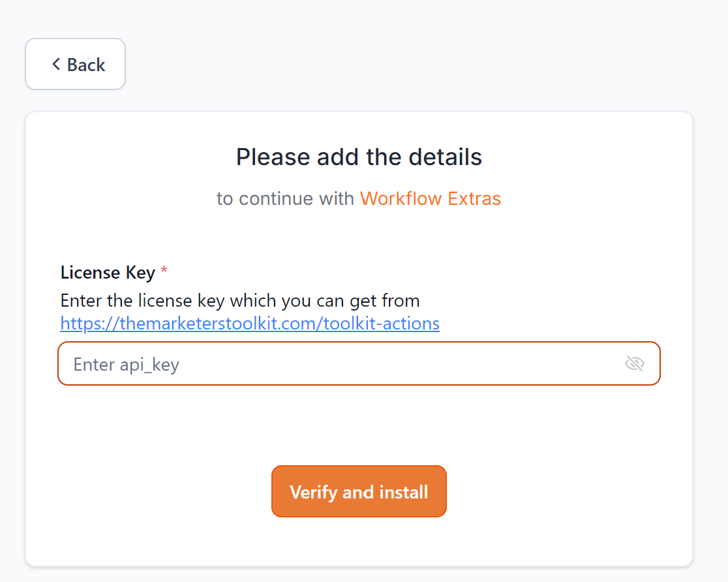Click Verify and install button
Image resolution: width=728 pixels, height=582 pixels.
[359, 491]
